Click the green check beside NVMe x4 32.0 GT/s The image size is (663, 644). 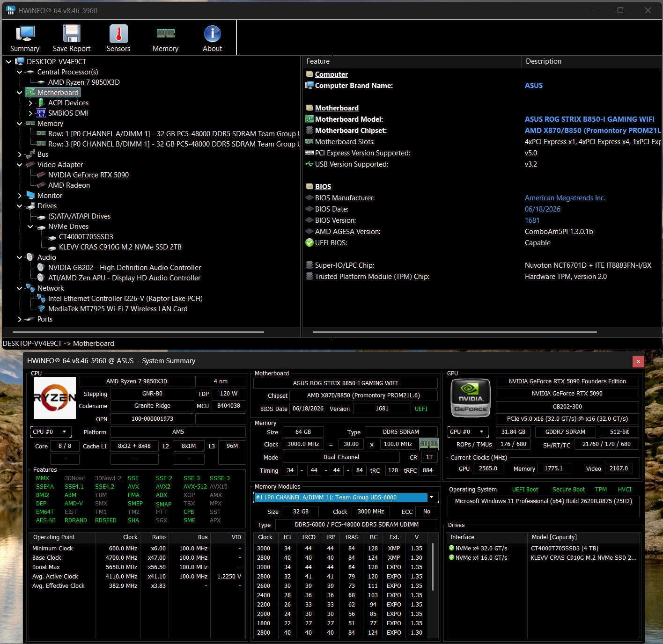pyautogui.click(x=452, y=548)
